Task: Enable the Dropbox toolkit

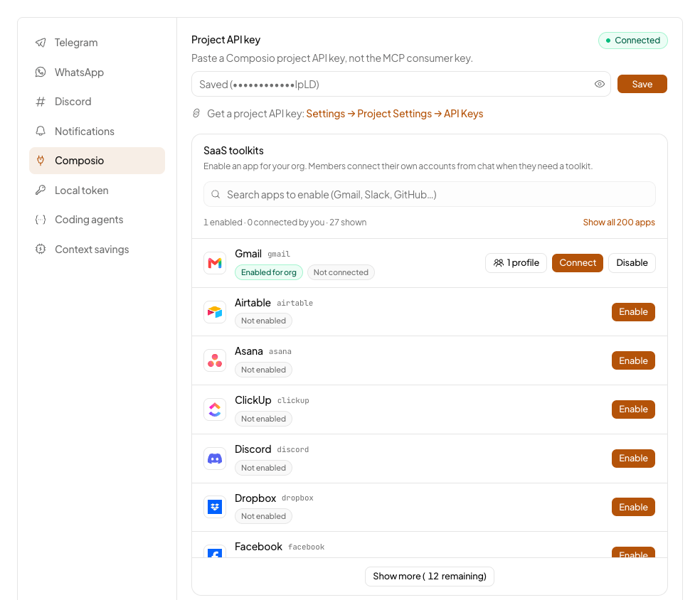Action: tap(633, 507)
